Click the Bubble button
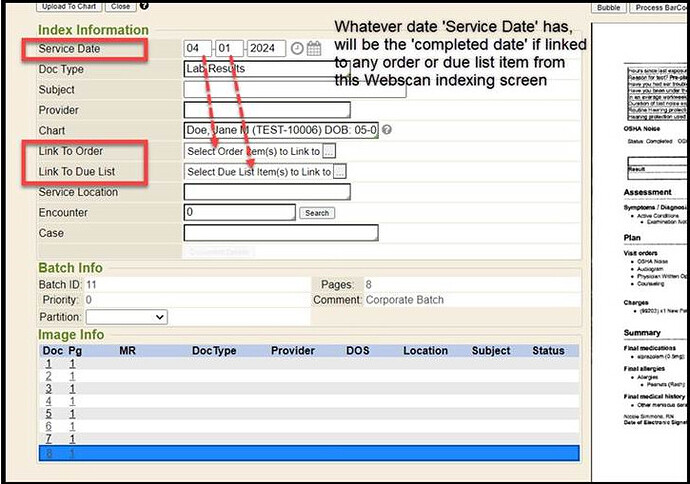The height and width of the screenshot is (484, 690). coord(608,7)
